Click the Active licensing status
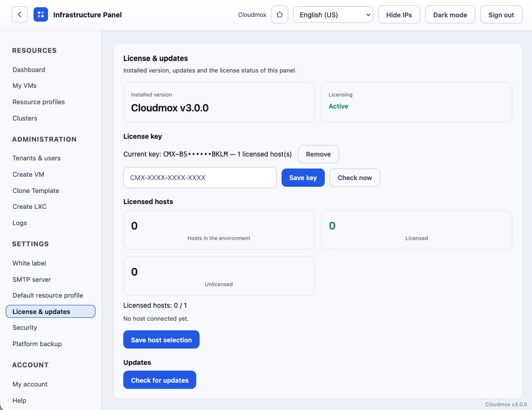The height and width of the screenshot is (410, 532). click(x=338, y=106)
